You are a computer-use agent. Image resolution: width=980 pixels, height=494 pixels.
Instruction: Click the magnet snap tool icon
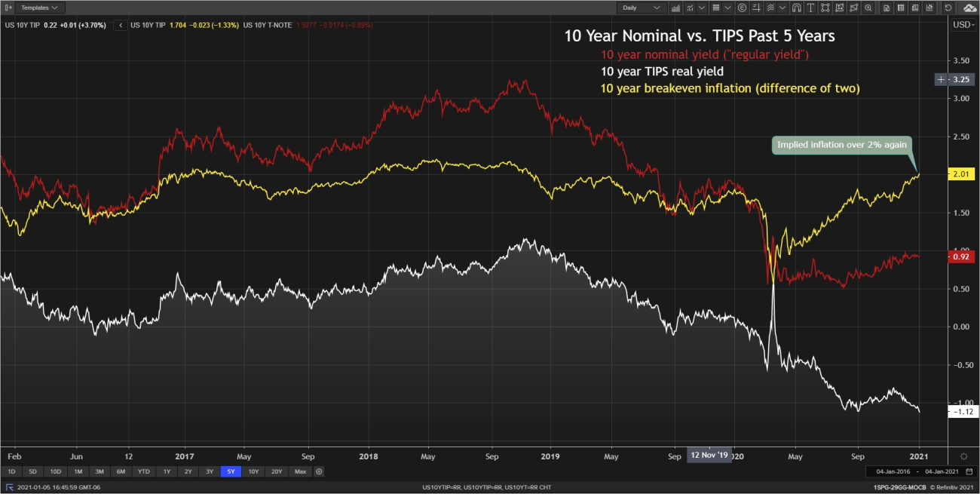(x=796, y=8)
